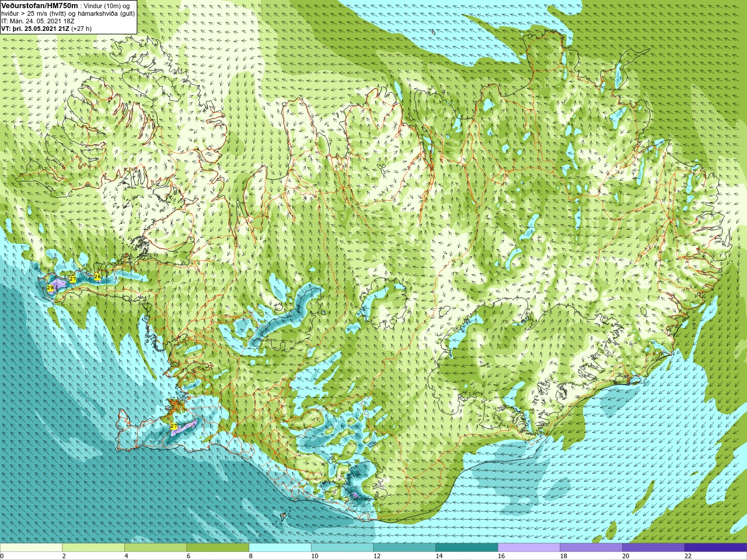Click the 'IT: Mán. 24. 05. 2021 18Z' line

click(37, 20)
